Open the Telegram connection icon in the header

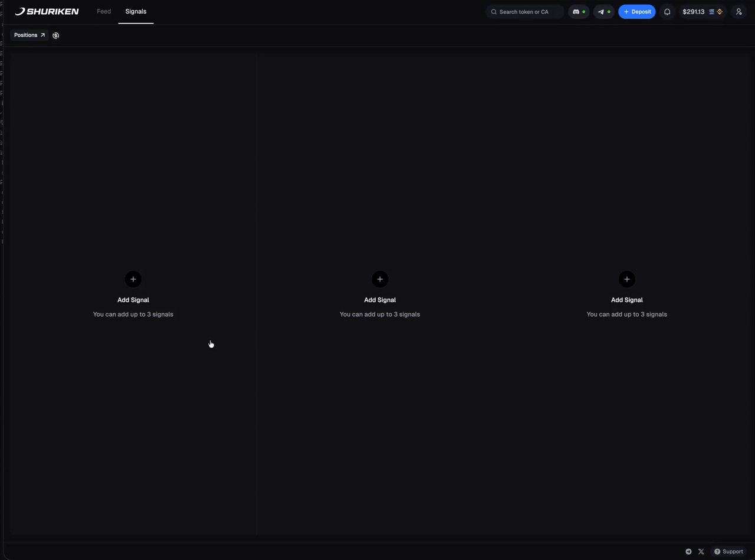tap(600, 12)
